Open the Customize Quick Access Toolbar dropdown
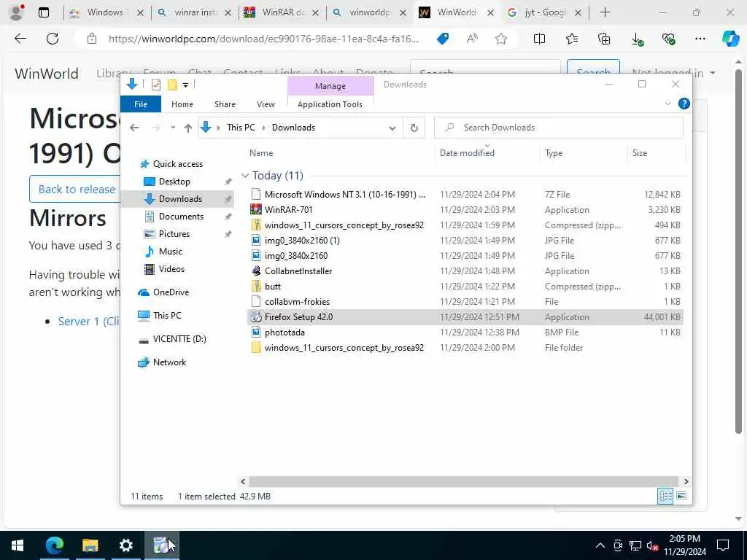The image size is (747, 560). coord(185,85)
